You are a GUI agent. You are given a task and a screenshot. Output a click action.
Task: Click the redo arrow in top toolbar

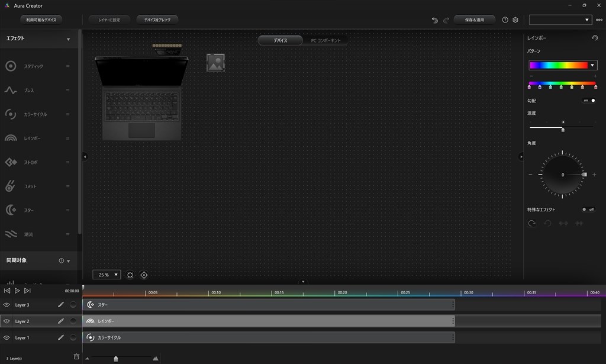[446, 20]
